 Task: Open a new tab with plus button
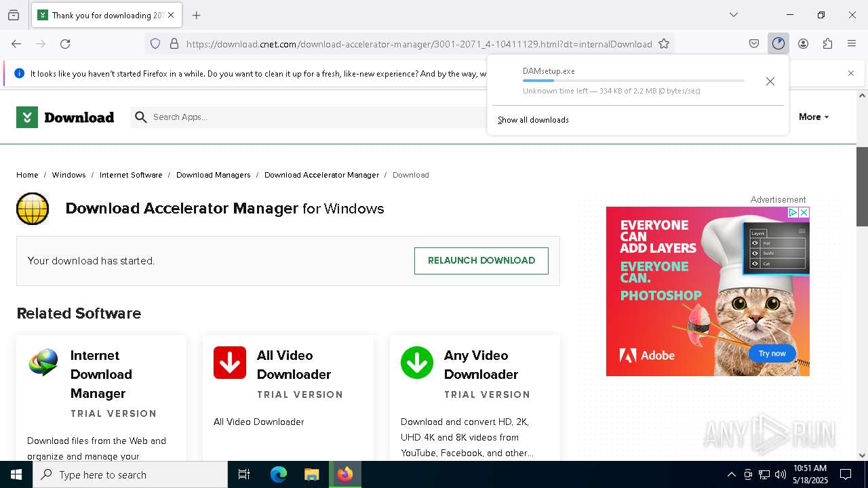click(197, 15)
